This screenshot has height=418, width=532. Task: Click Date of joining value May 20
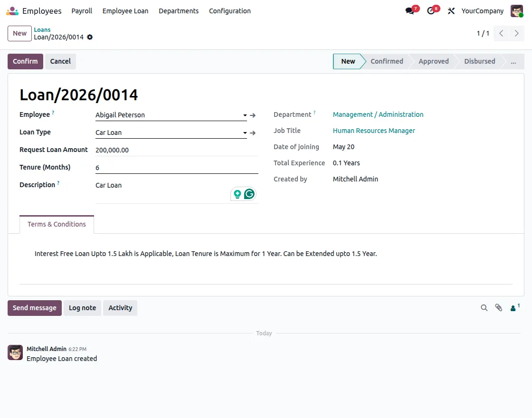(x=343, y=147)
